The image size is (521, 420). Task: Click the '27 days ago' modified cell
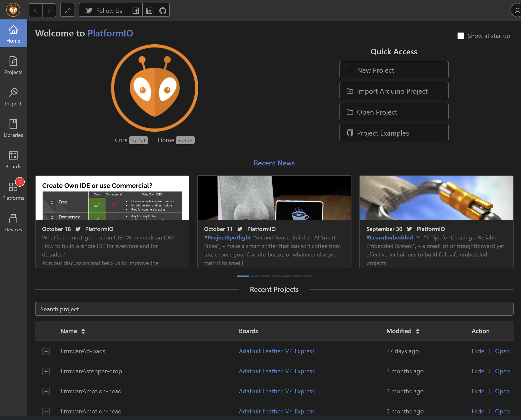[403, 351]
